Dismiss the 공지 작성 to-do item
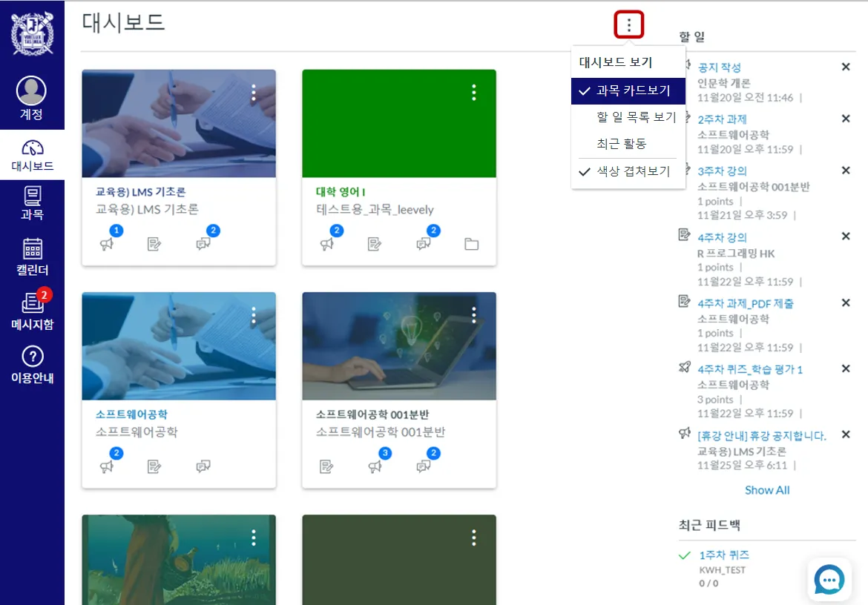Image resolution: width=868 pixels, height=605 pixels. [x=846, y=67]
